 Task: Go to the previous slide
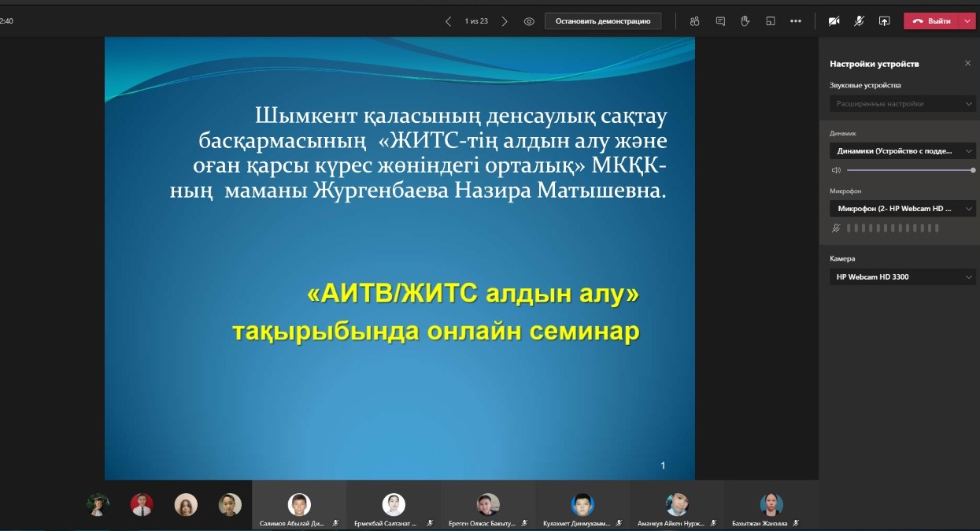tap(449, 21)
